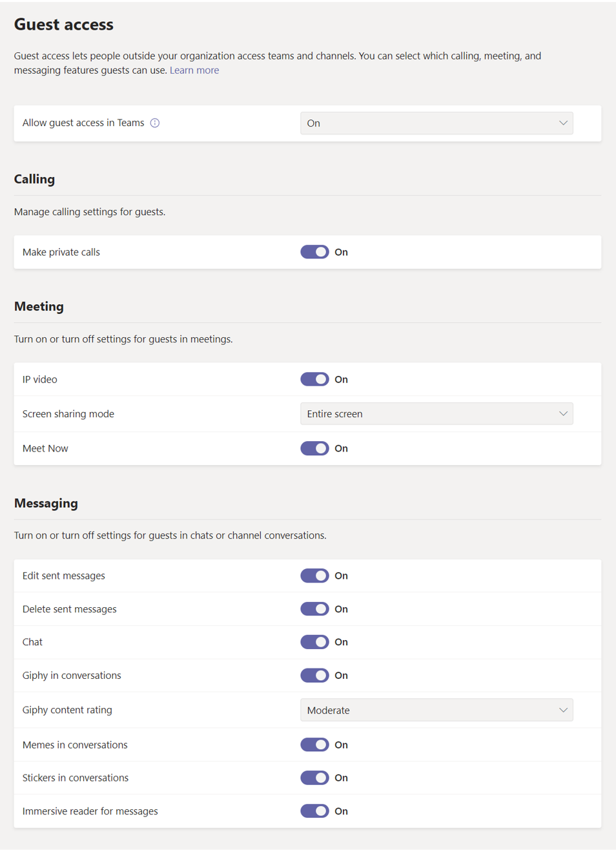Disable IP video for guests
The image size is (616, 850).
click(x=314, y=379)
